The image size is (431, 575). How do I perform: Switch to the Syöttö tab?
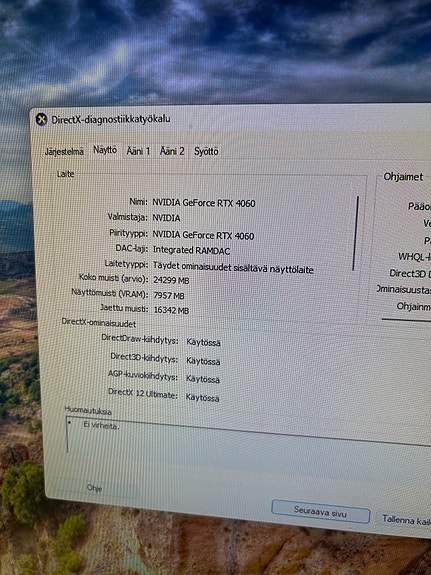click(206, 151)
